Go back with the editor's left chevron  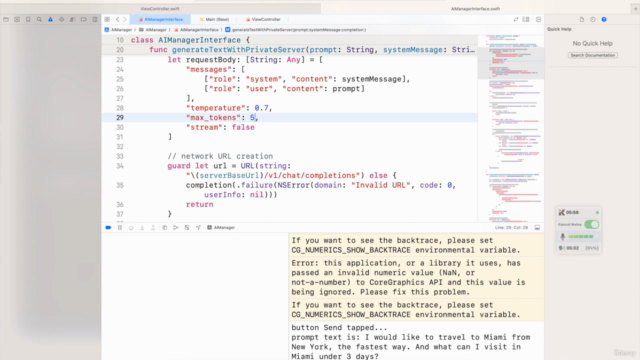point(118,19)
